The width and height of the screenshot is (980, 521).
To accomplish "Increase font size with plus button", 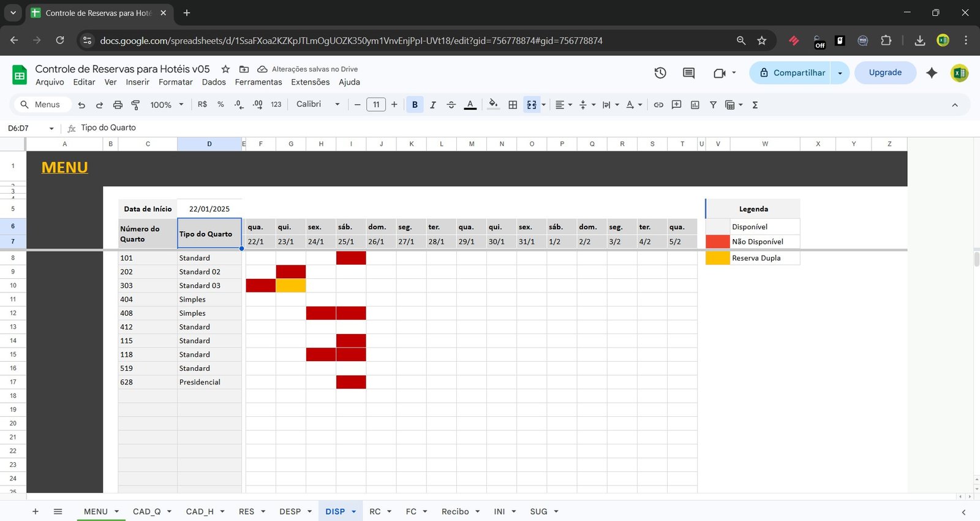I will [394, 105].
